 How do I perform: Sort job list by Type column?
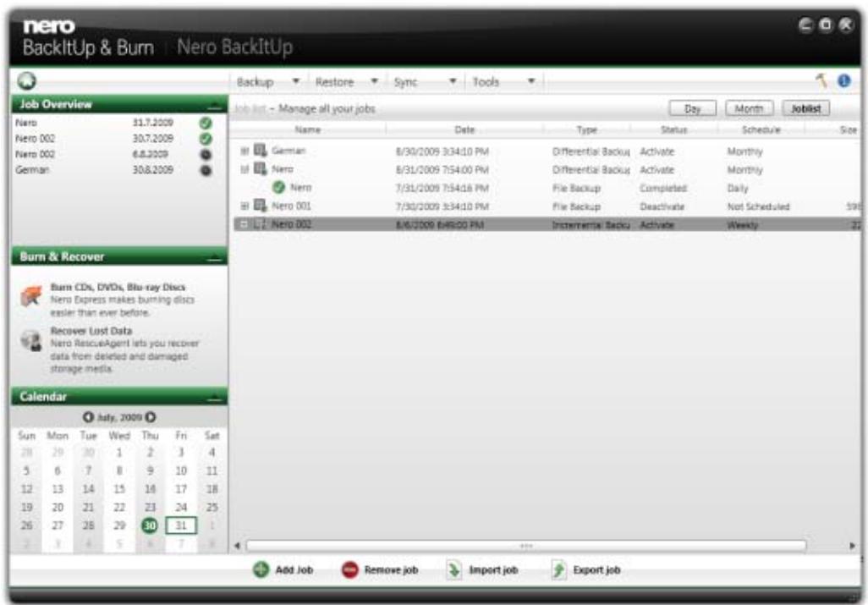(x=587, y=129)
